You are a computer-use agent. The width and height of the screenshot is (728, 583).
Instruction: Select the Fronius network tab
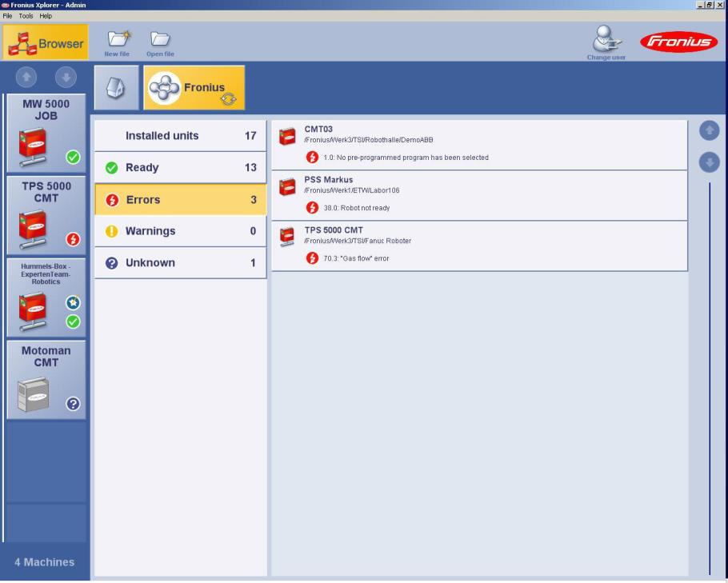pyautogui.click(x=194, y=87)
